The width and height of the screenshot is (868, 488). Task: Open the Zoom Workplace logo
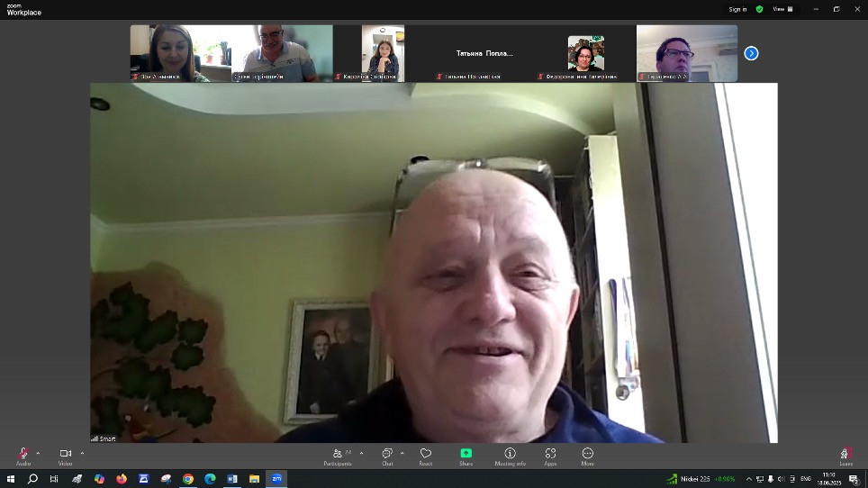tap(23, 9)
